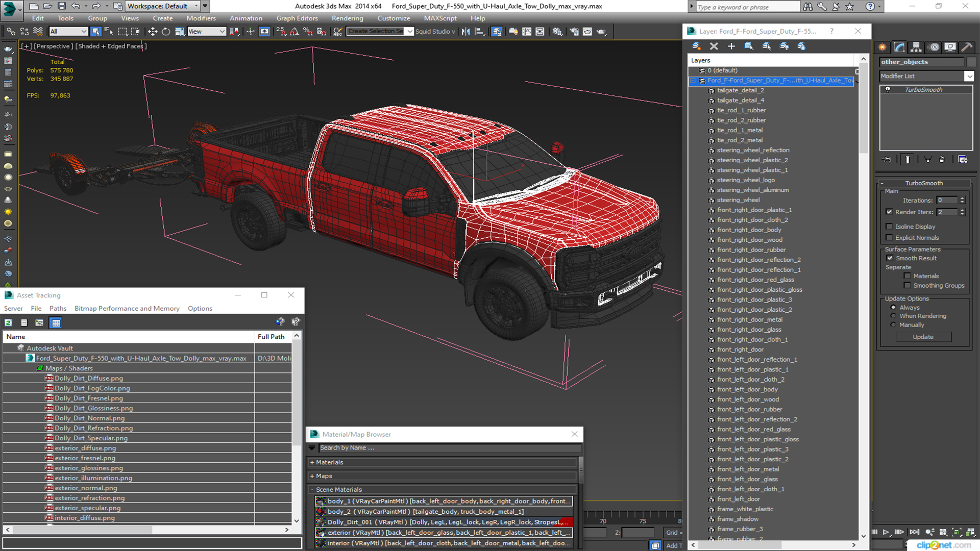This screenshot has width=980, height=551.
Task: Click the Select and Link icon
Action: coord(11,32)
